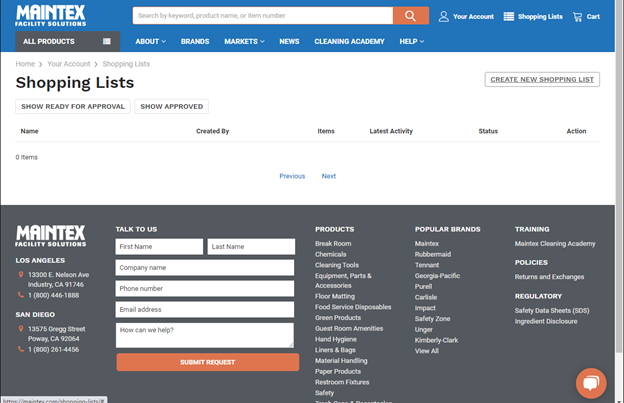The width and height of the screenshot is (624, 403).
Task: Expand the About dropdown menu
Action: click(150, 41)
